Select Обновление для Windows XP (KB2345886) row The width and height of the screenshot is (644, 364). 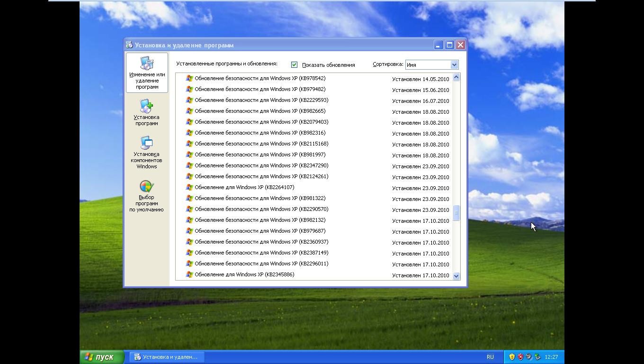314,274
